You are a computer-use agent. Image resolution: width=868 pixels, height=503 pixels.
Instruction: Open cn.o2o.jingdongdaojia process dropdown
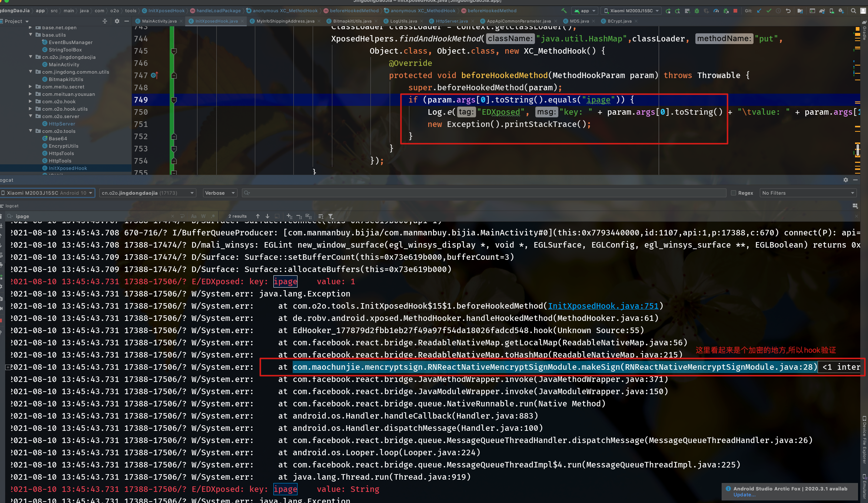[x=147, y=193]
